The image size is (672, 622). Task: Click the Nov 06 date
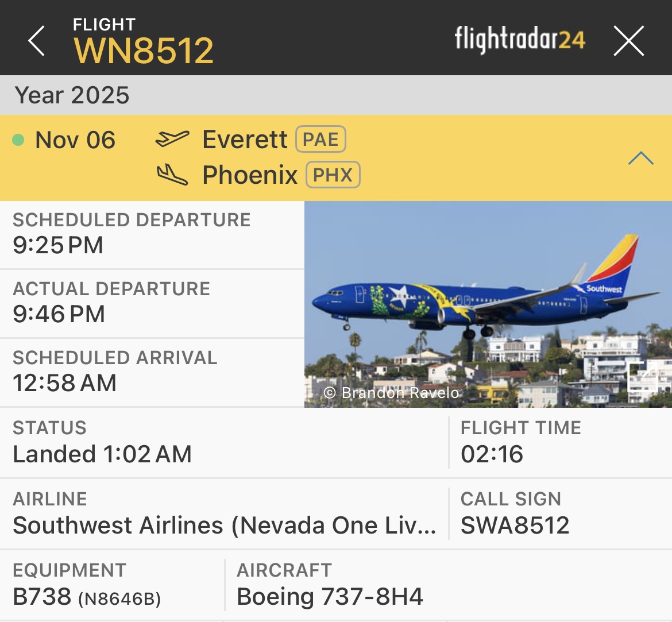pos(75,140)
